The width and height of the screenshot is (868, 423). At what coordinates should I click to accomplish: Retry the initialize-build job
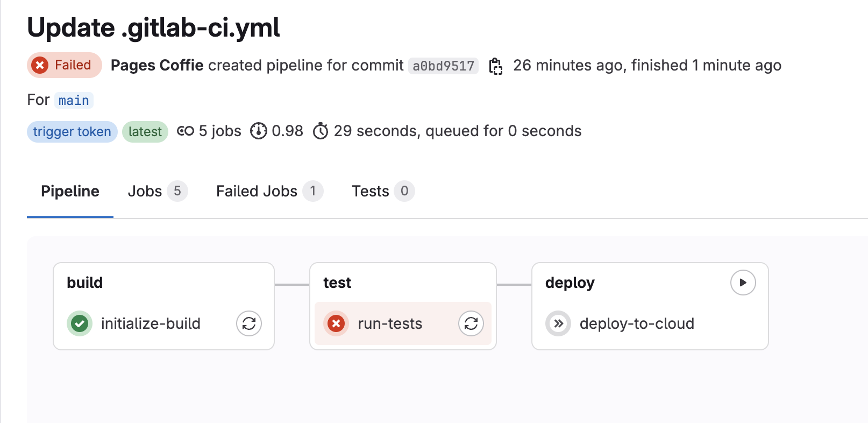point(248,323)
